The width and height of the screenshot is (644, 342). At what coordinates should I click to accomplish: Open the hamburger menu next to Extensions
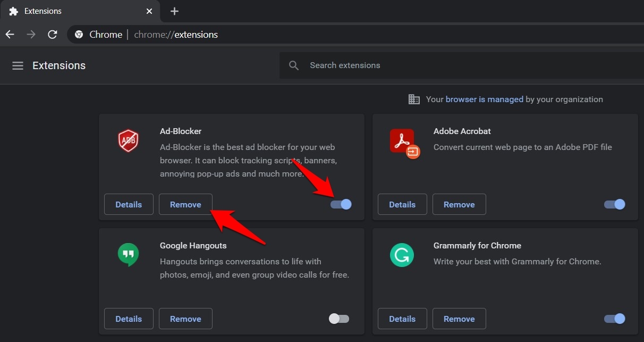point(18,65)
